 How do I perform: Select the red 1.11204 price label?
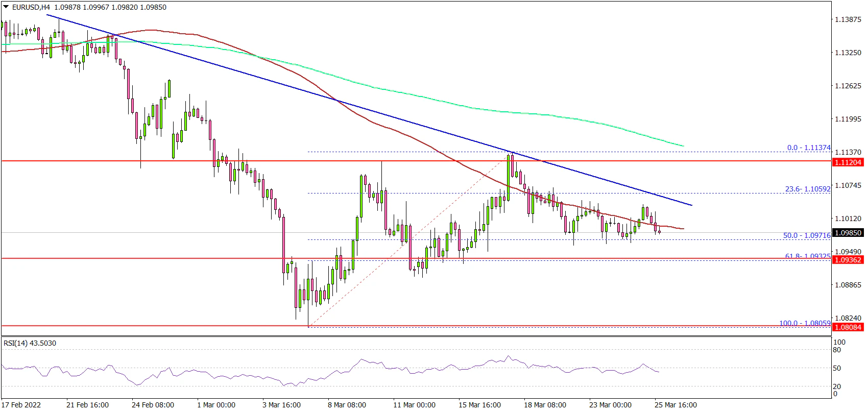coord(848,162)
